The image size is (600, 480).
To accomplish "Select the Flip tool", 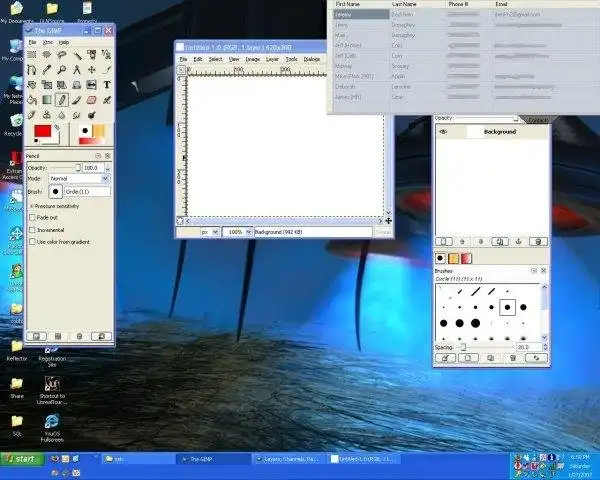I will (91, 85).
